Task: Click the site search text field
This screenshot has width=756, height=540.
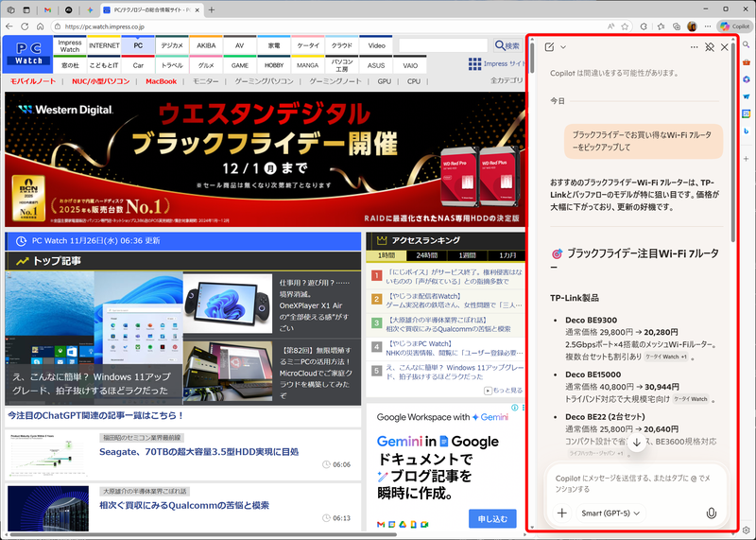Action: coord(443,45)
